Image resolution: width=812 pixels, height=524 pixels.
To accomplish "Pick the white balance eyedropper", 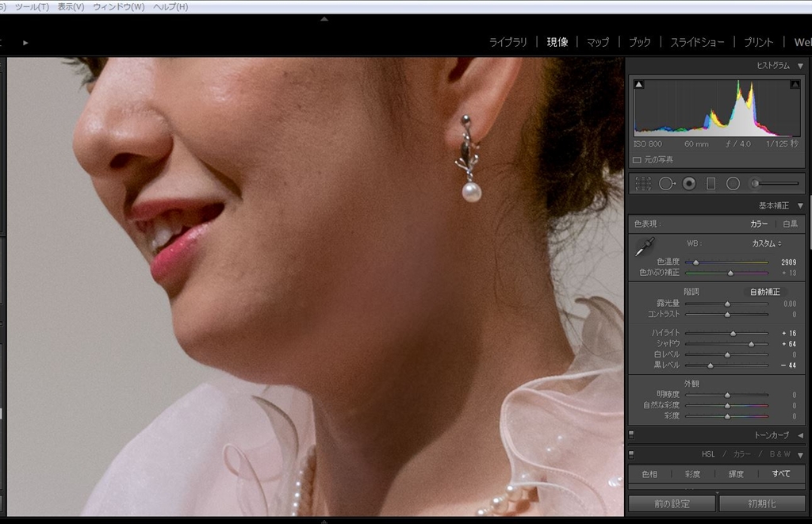I will [644, 247].
